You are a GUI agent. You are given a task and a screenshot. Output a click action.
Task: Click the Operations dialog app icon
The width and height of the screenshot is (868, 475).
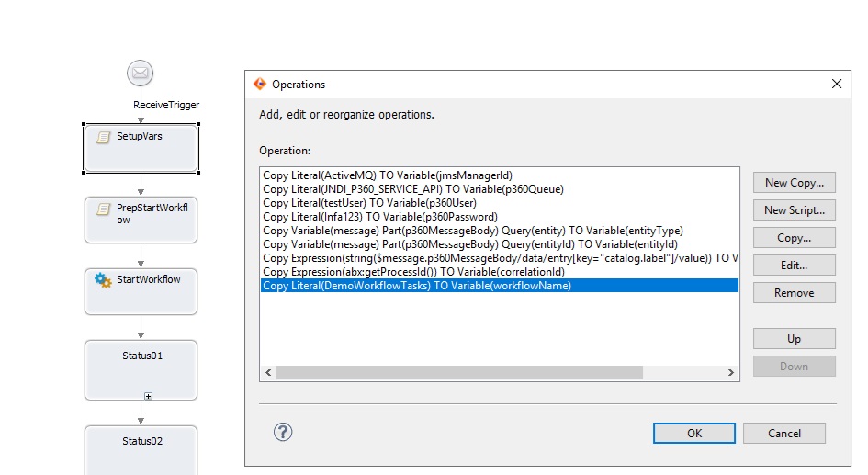[260, 84]
